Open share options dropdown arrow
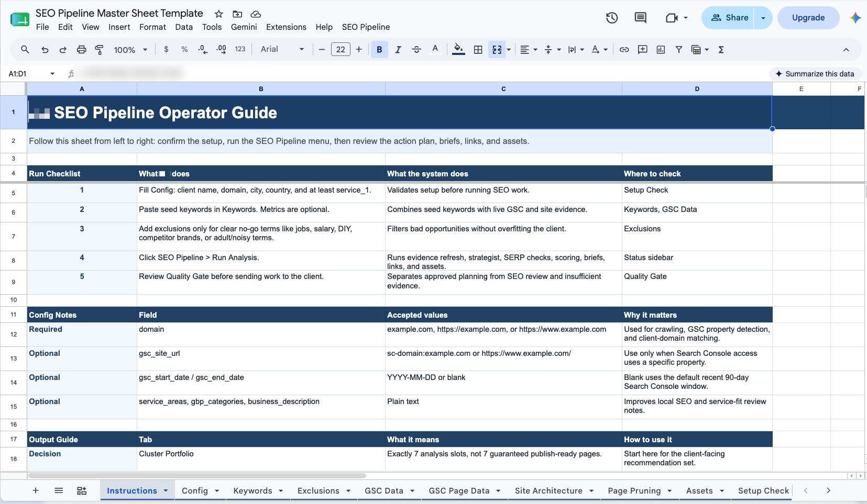867x504 pixels. tap(763, 18)
